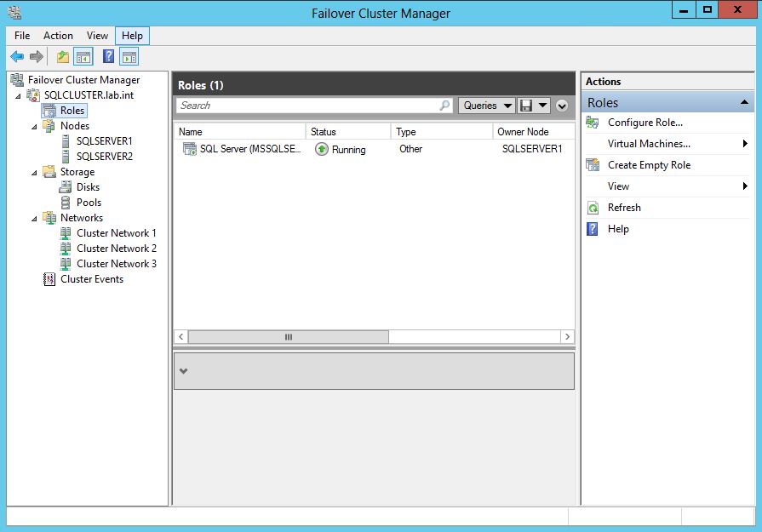Select Cluster Events label in tree
The image size is (762, 532).
(x=92, y=279)
